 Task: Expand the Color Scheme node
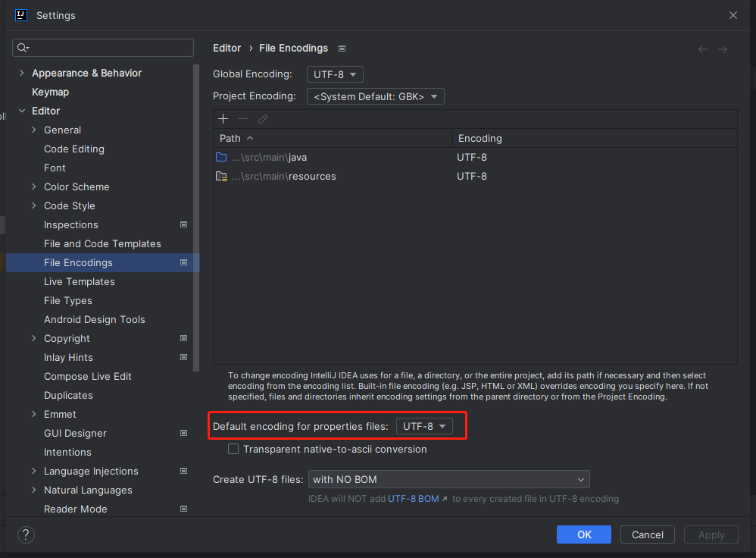point(34,187)
